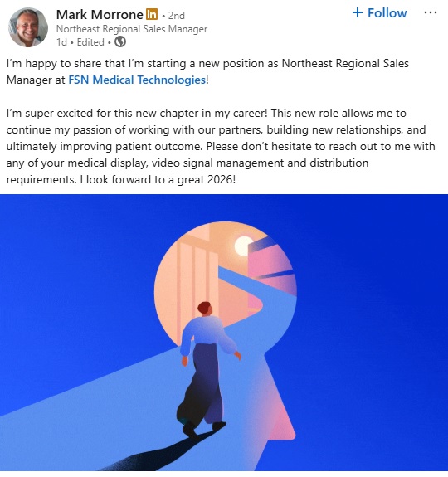The height and width of the screenshot is (477, 448).
Task: Click the 1d post timestamp
Action: click(x=61, y=42)
